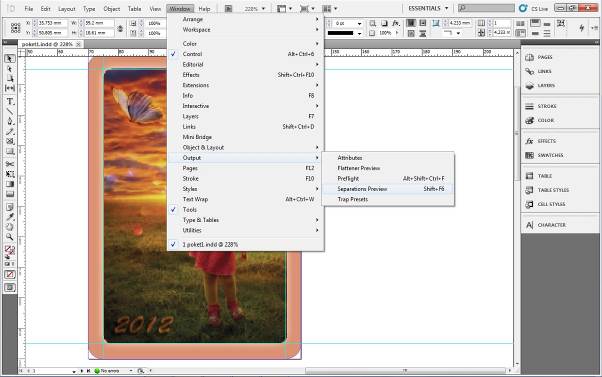Select the Pencil tool
The width and height of the screenshot is (602, 377).
point(10,132)
